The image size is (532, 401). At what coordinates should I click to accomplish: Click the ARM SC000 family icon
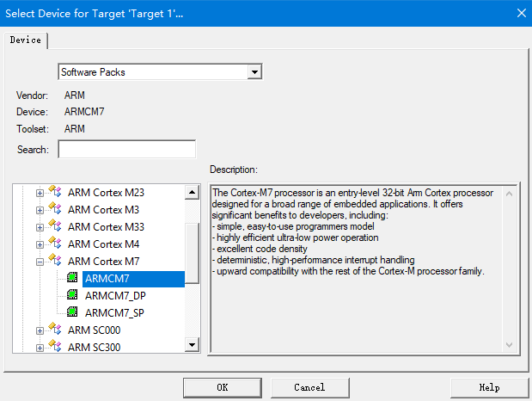[55, 330]
